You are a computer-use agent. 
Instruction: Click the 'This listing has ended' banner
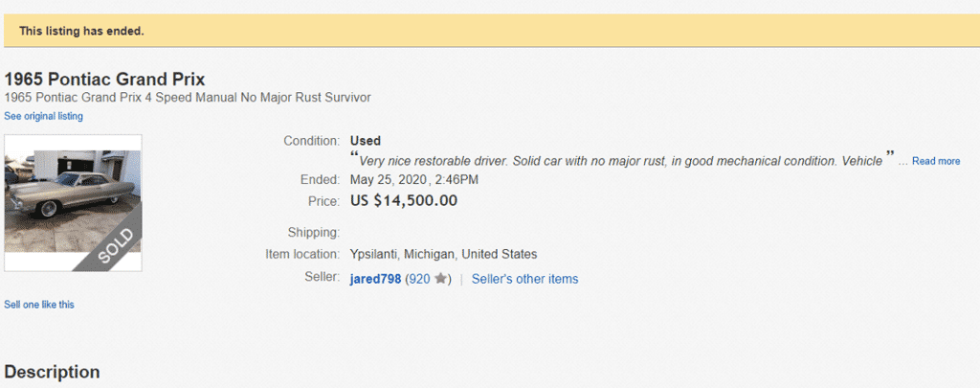pos(81,31)
